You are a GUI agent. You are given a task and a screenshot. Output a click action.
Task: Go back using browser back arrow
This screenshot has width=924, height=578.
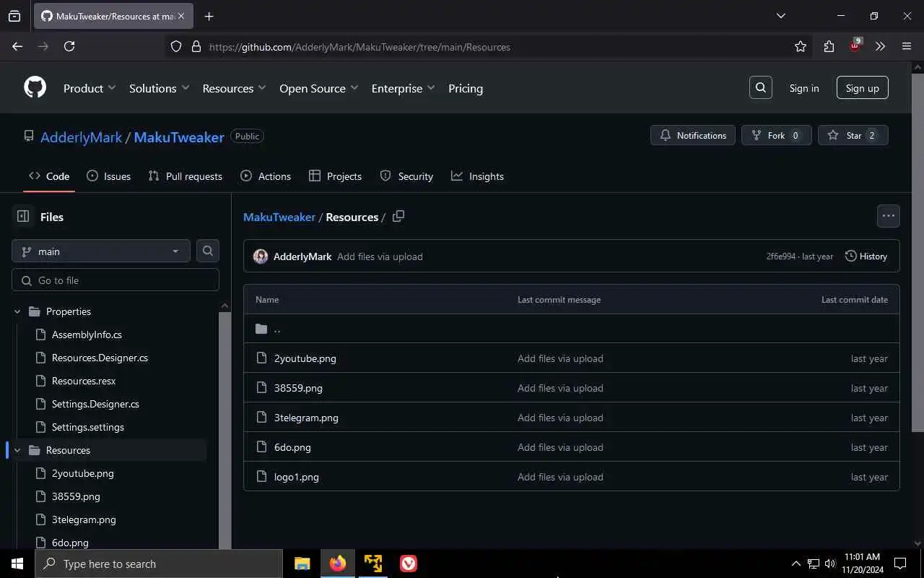pyautogui.click(x=17, y=46)
